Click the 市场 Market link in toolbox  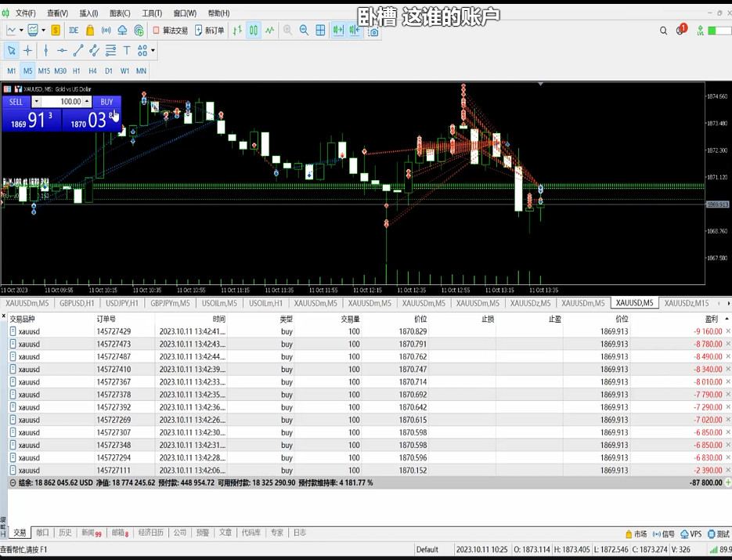point(636,534)
